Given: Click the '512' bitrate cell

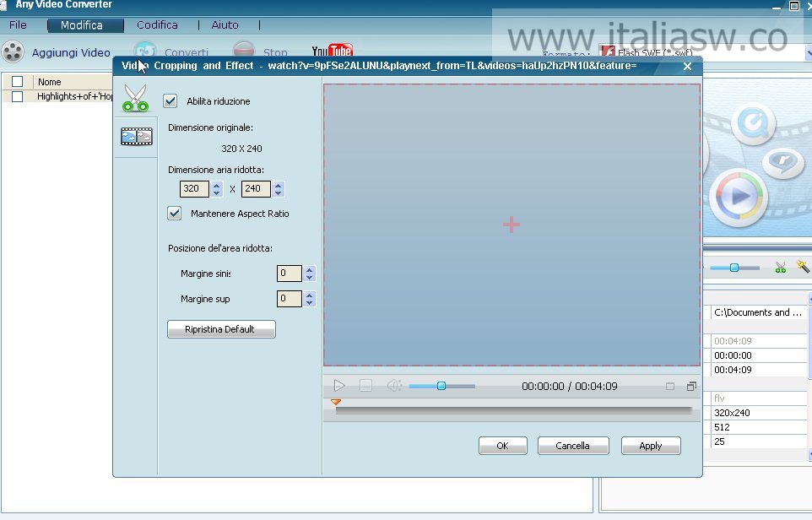Looking at the screenshot, I should click(x=759, y=427).
